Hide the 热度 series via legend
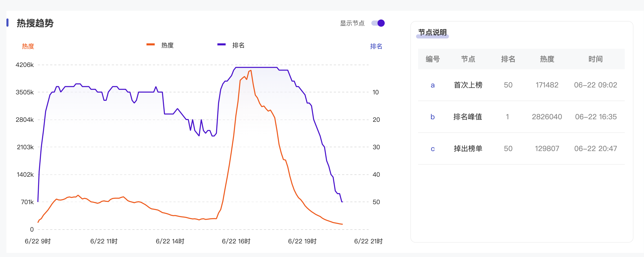The height and width of the screenshot is (257, 644). click(x=160, y=45)
